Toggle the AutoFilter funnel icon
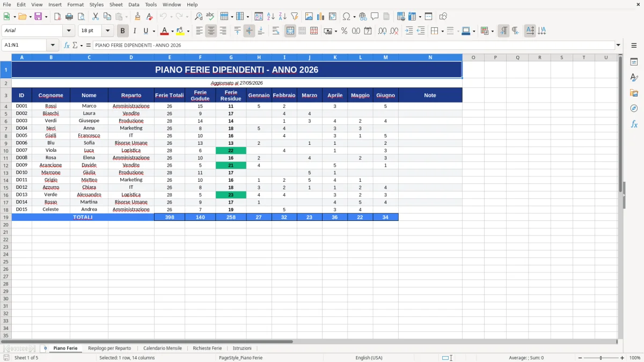Screen dimensions: 644x362 tap(295, 17)
